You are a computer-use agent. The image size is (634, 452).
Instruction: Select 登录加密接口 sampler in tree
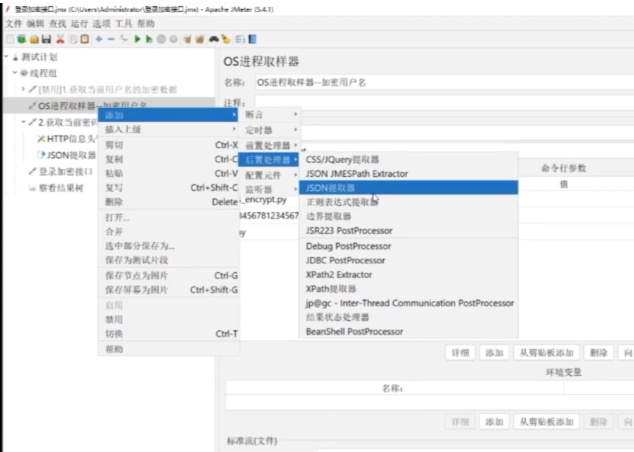click(x=66, y=172)
